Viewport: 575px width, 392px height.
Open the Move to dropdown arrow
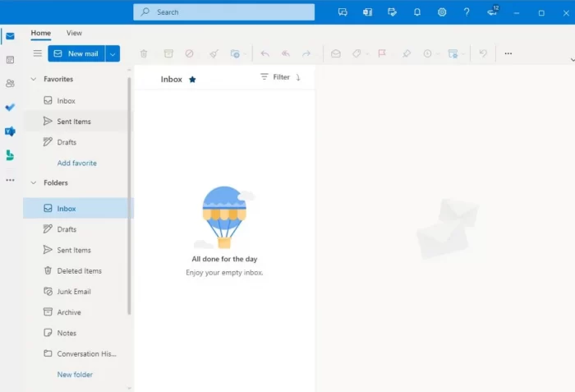[245, 54]
